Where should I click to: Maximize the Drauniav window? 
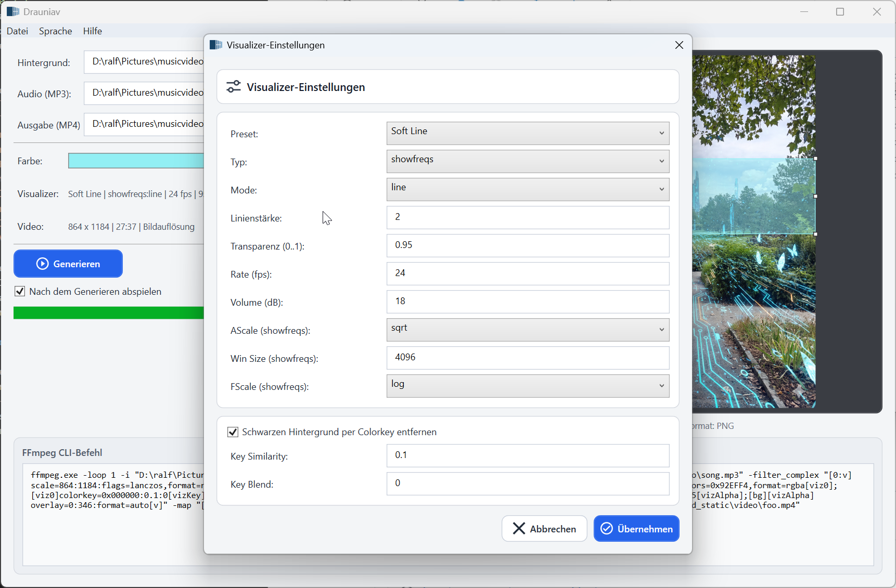pos(840,12)
